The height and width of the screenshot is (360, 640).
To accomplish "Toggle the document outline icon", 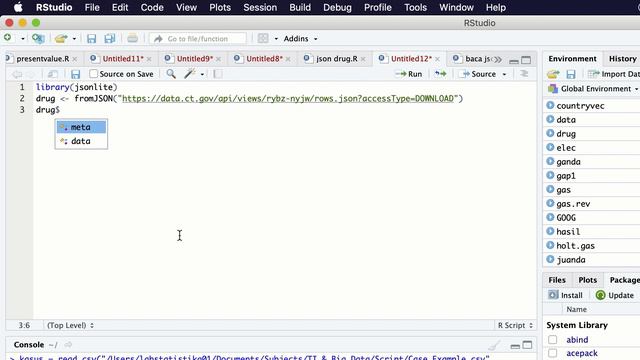I will pyautogui.click(x=524, y=74).
